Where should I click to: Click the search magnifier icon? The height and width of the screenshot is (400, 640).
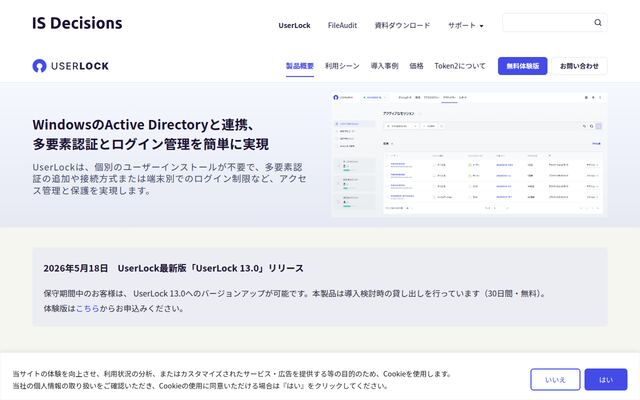[x=598, y=22]
